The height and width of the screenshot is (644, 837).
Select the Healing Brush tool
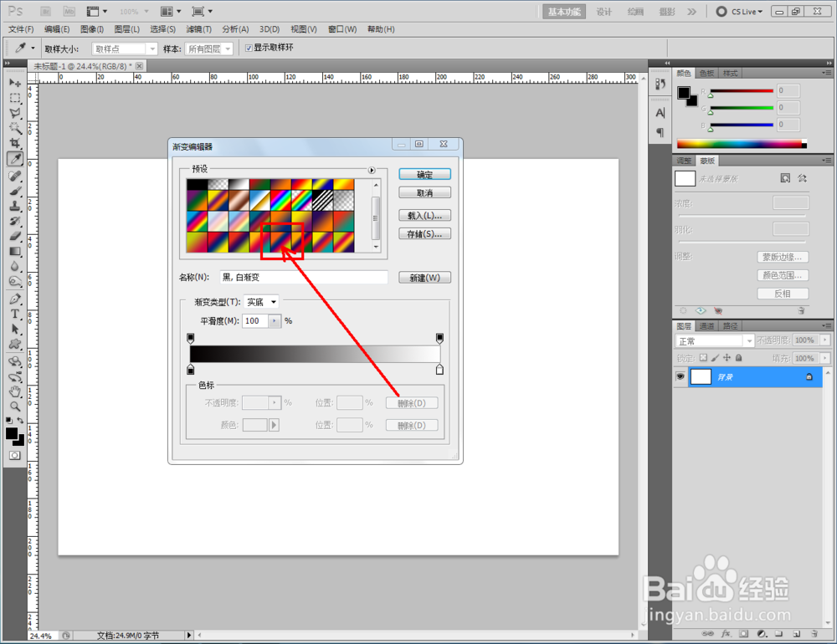click(15, 176)
